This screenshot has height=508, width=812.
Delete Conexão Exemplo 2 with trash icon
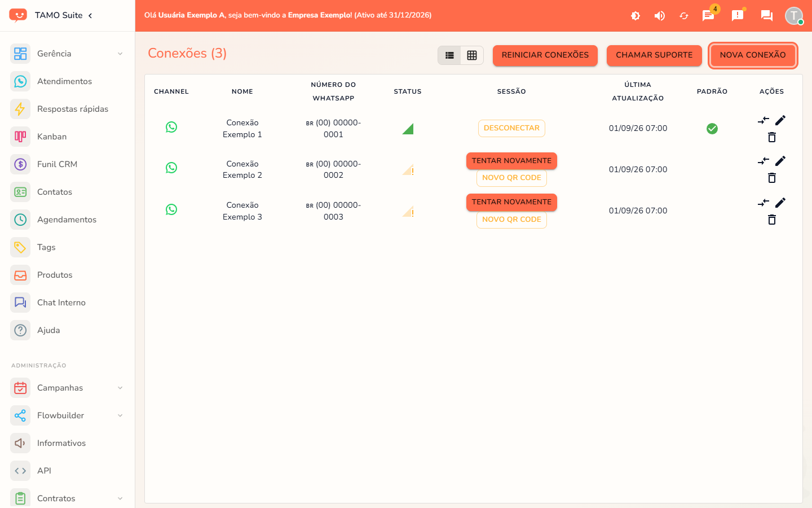[772, 178]
